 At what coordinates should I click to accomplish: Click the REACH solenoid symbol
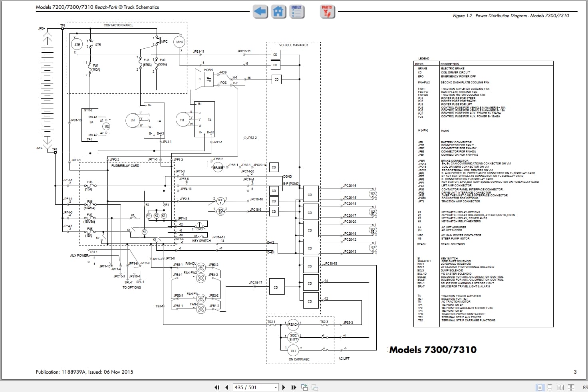click(x=293, y=325)
